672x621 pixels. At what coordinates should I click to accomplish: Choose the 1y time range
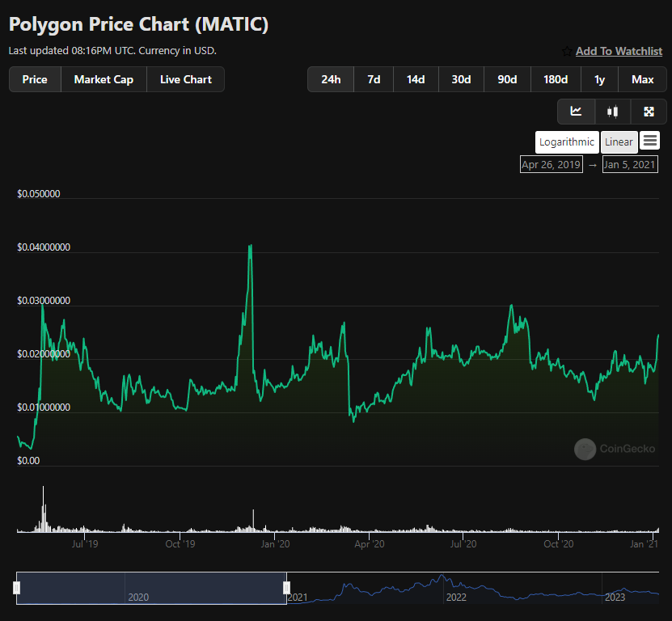point(599,79)
